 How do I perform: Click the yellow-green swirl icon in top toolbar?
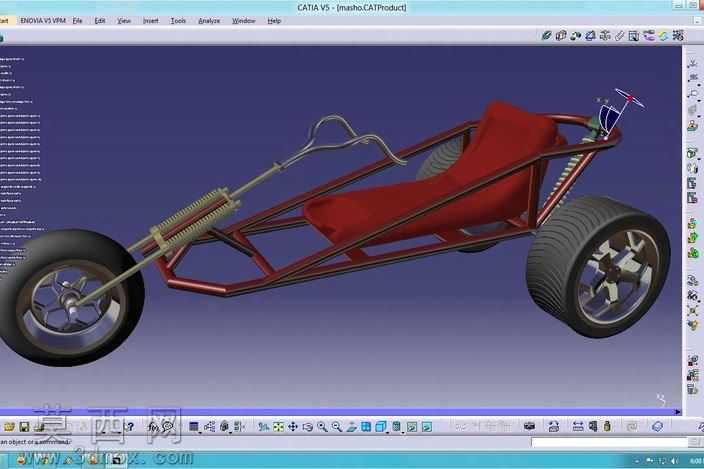(x=663, y=35)
